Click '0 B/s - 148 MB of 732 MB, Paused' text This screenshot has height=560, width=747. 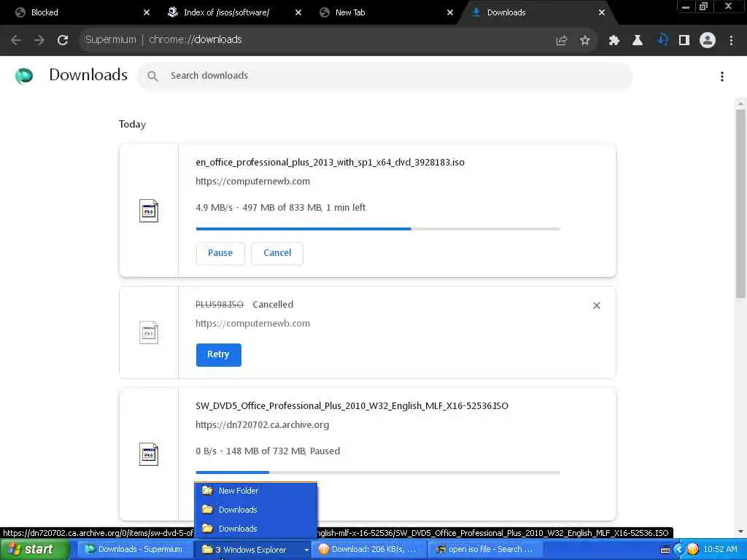click(268, 451)
